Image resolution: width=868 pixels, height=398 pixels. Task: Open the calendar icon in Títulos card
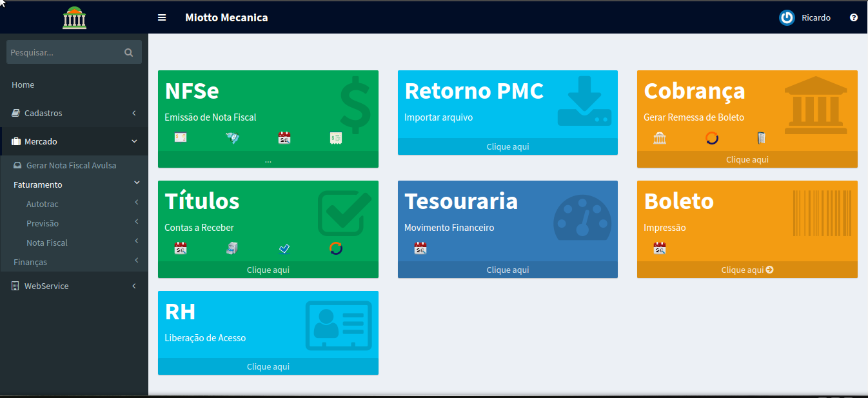(181, 248)
